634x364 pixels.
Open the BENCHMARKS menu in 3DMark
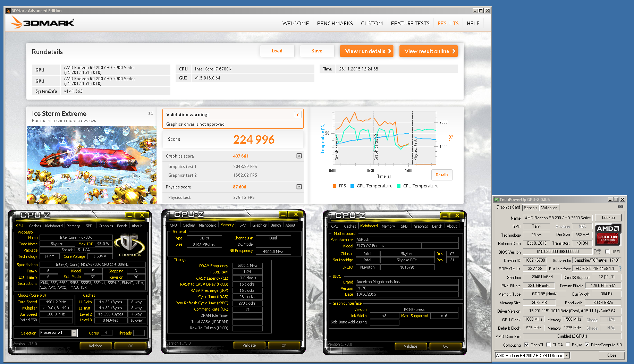[x=335, y=24]
